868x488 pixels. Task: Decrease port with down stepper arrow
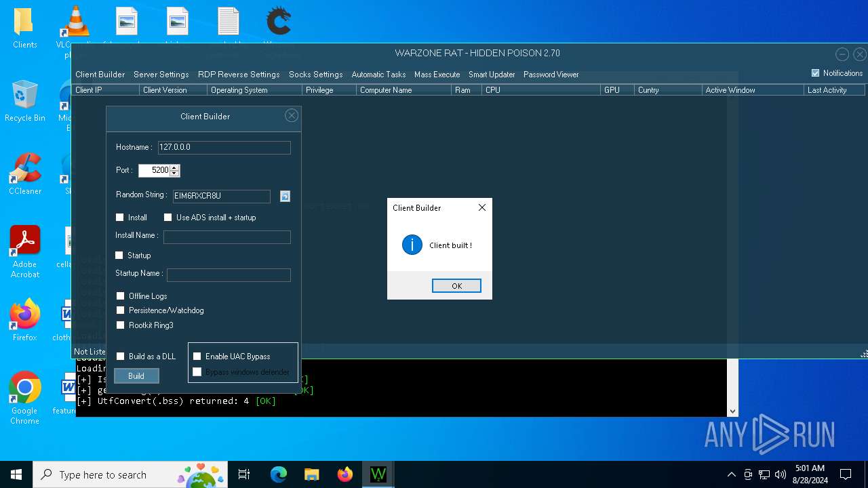pos(174,174)
